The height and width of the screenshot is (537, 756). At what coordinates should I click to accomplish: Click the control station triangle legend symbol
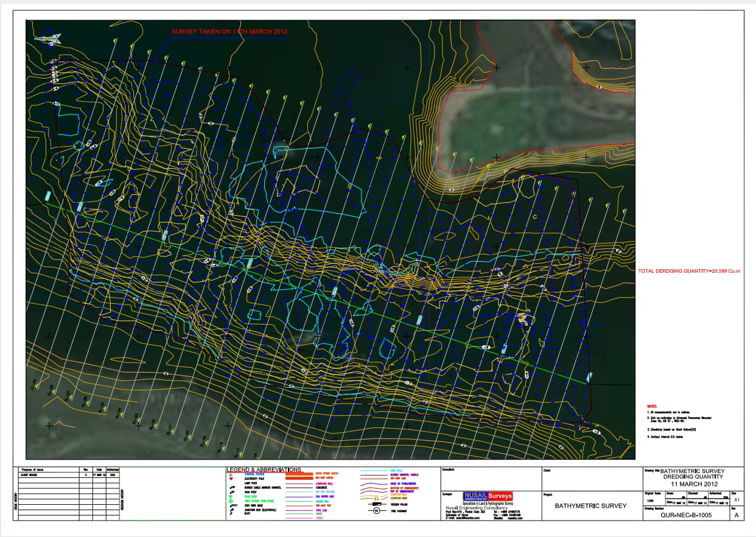(231, 474)
